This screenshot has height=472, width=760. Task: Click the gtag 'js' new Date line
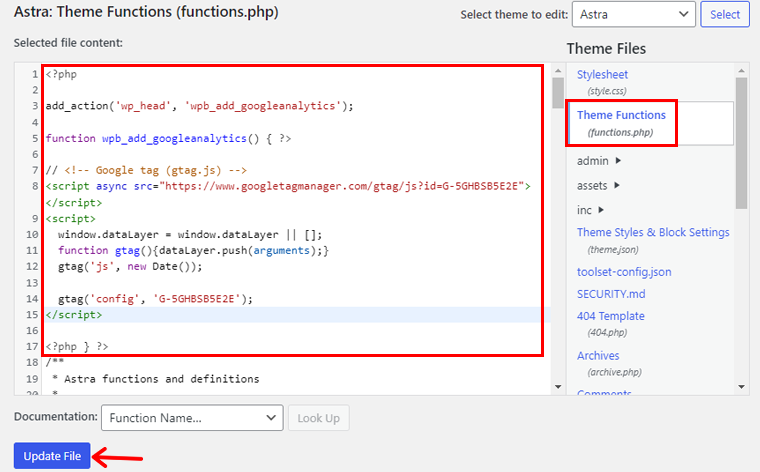pos(130,267)
